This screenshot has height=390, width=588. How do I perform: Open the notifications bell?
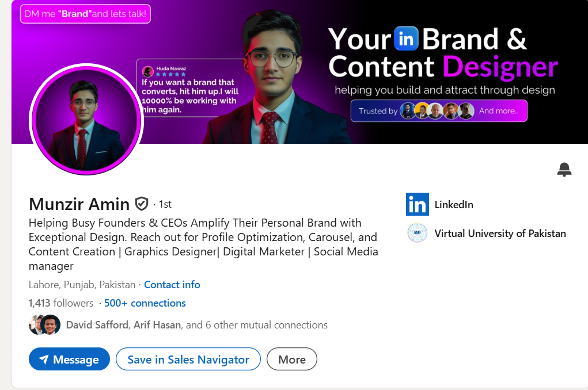pyautogui.click(x=564, y=170)
